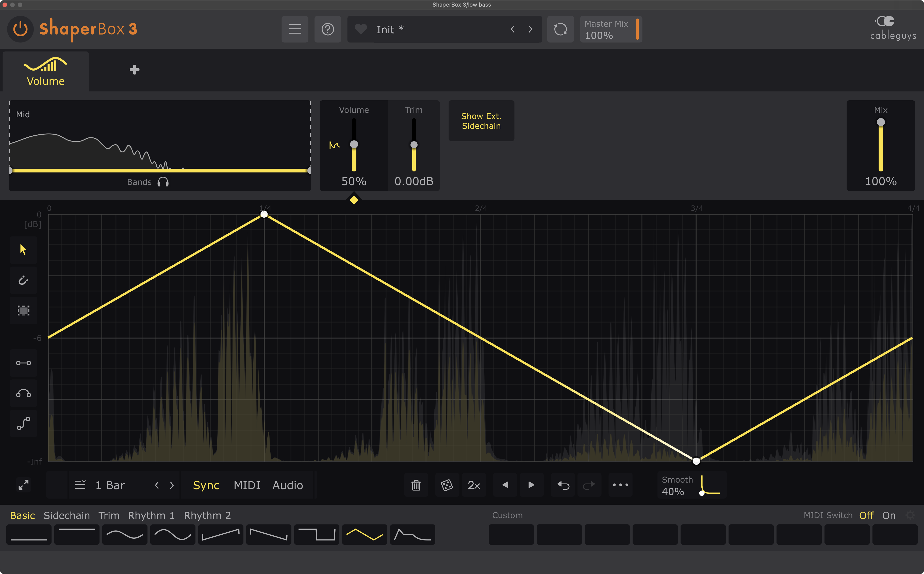The image size is (924, 574).
Task: Choose the S-curve segment tool
Action: coord(24,423)
